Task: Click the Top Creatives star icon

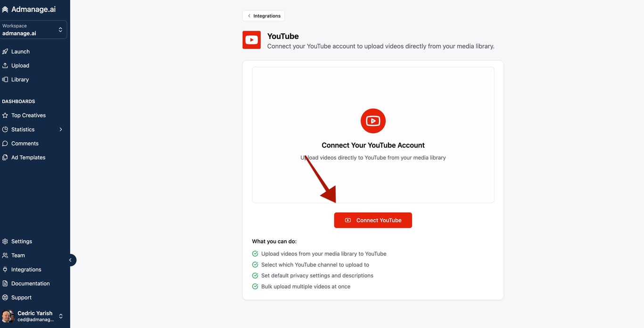Action: [x=5, y=115]
